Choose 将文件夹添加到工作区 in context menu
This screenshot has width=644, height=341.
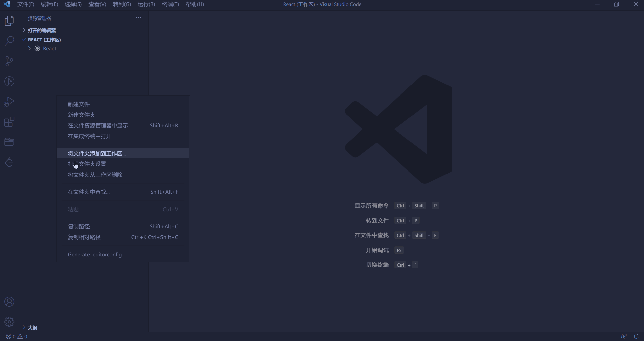[97, 153]
